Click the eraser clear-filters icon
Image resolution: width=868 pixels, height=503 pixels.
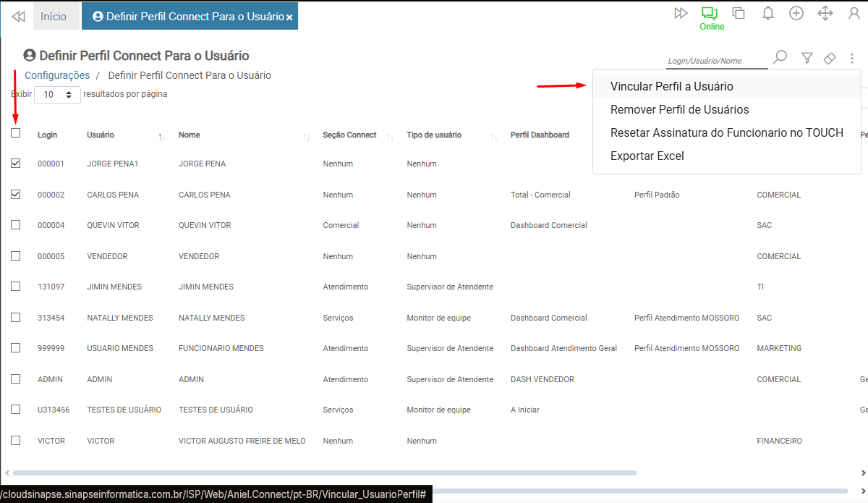pyautogui.click(x=830, y=58)
